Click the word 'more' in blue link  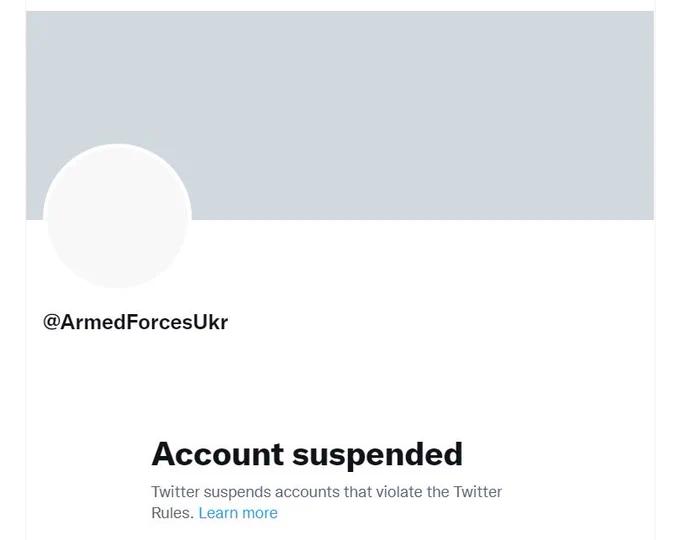[x=259, y=513]
